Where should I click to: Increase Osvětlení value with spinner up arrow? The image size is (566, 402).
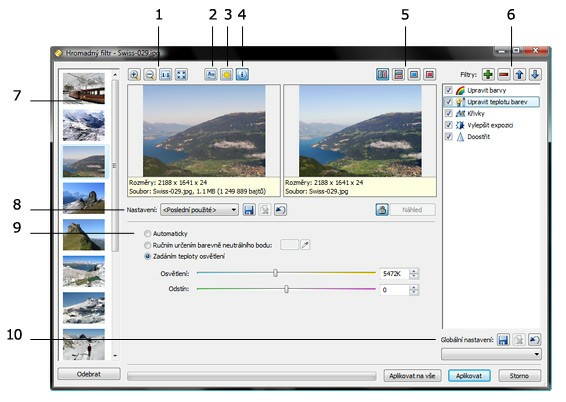414,271
